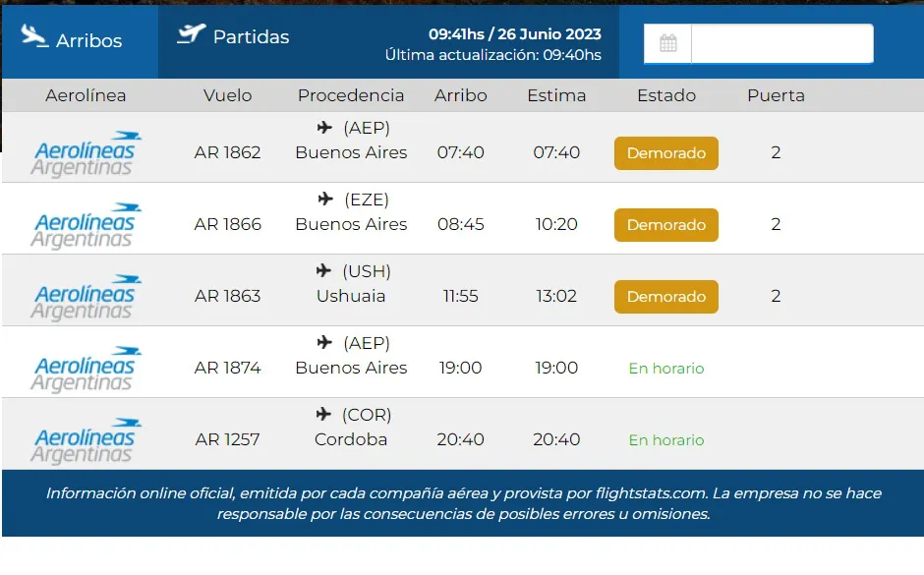The width and height of the screenshot is (924, 575).
Task: Click the Aerolínea column header
Action: pos(86,95)
